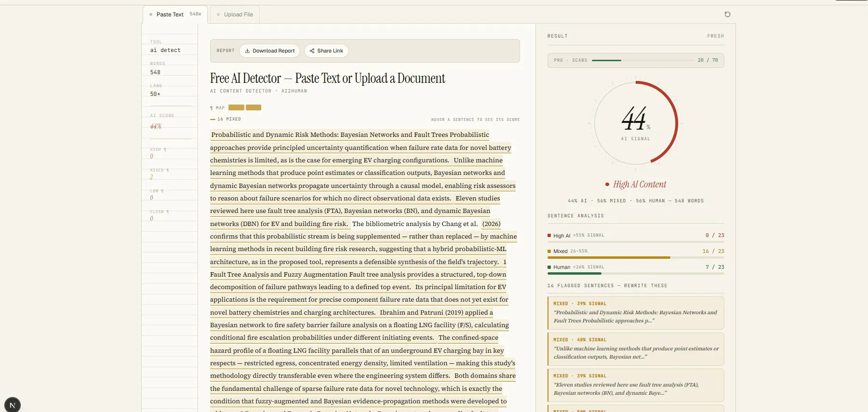This screenshot has height=412, width=868.
Task: Click the reset/refresh icon at top right
Action: point(727,14)
